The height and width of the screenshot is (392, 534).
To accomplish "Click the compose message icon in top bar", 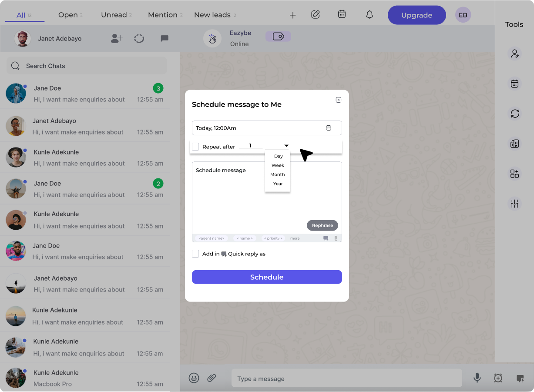I will click(x=315, y=14).
